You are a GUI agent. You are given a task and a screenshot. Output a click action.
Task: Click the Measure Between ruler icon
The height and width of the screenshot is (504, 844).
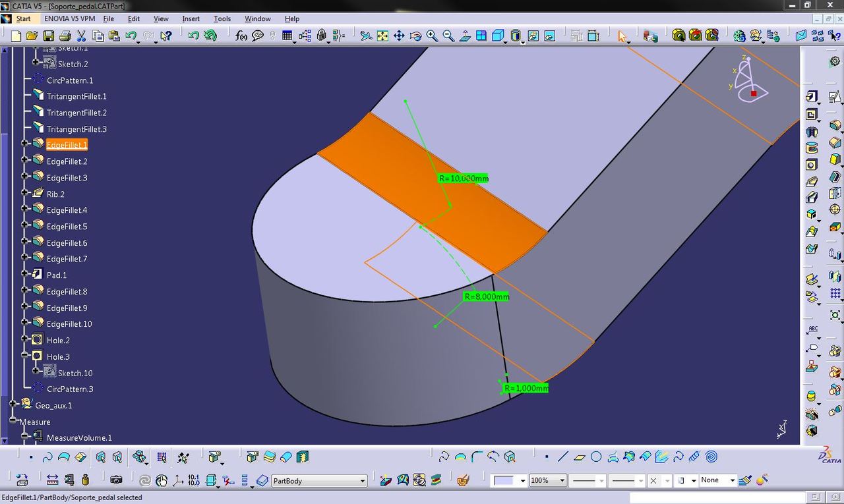[x=52, y=480]
